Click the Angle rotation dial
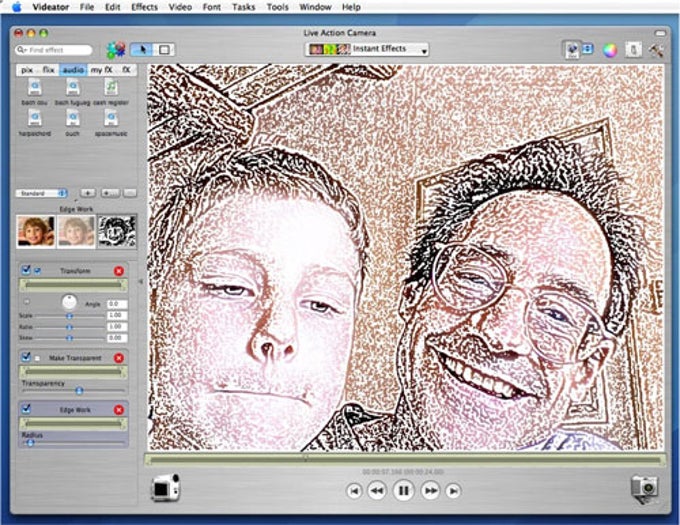This screenshot has width=680, height=525. [x=69, y=302]
